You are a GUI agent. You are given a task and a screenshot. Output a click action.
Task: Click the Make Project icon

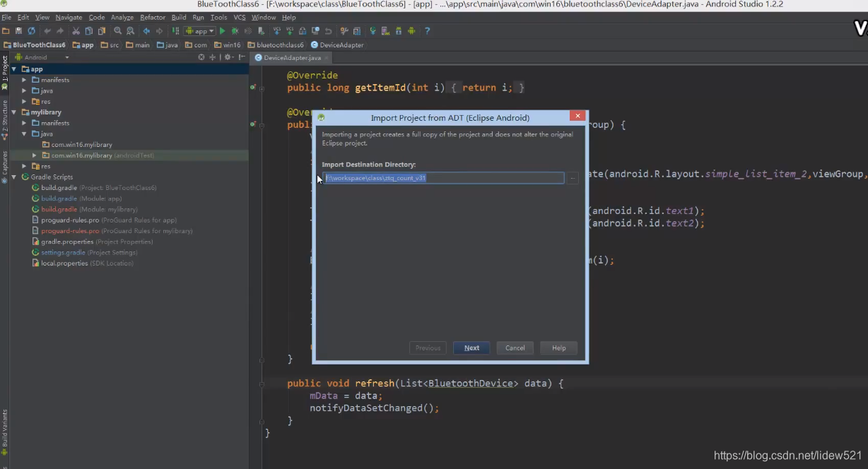(176, 31)
